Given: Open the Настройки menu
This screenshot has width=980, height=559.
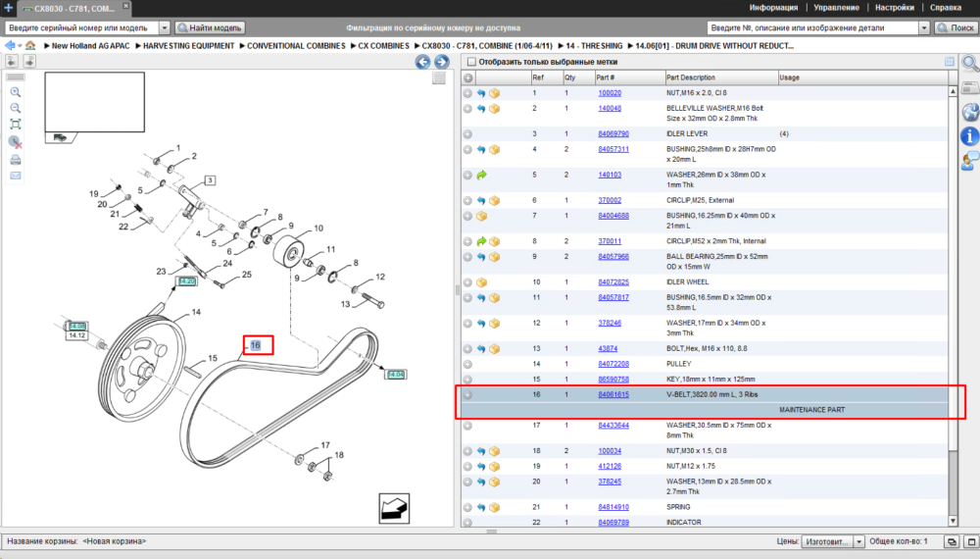Looking at the screenshot, I should click(x=895, y=8).
